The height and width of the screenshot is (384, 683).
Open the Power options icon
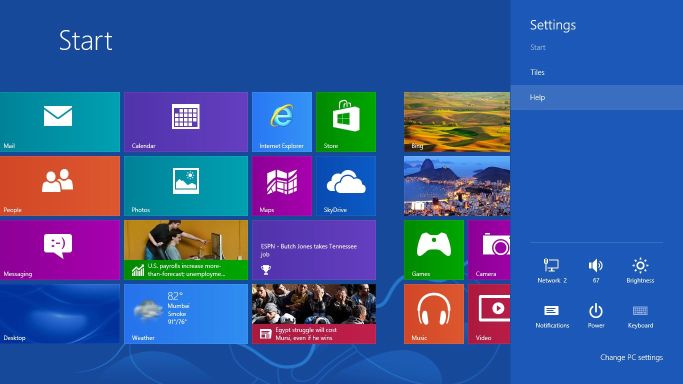(x=596, y=316)
